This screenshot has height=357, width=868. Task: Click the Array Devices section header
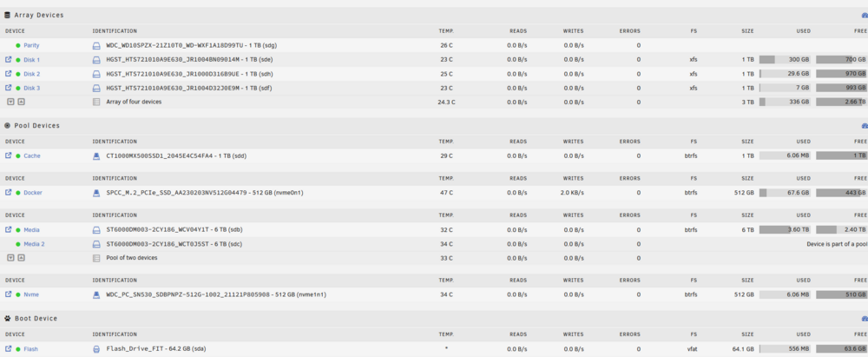coord(39,15)
